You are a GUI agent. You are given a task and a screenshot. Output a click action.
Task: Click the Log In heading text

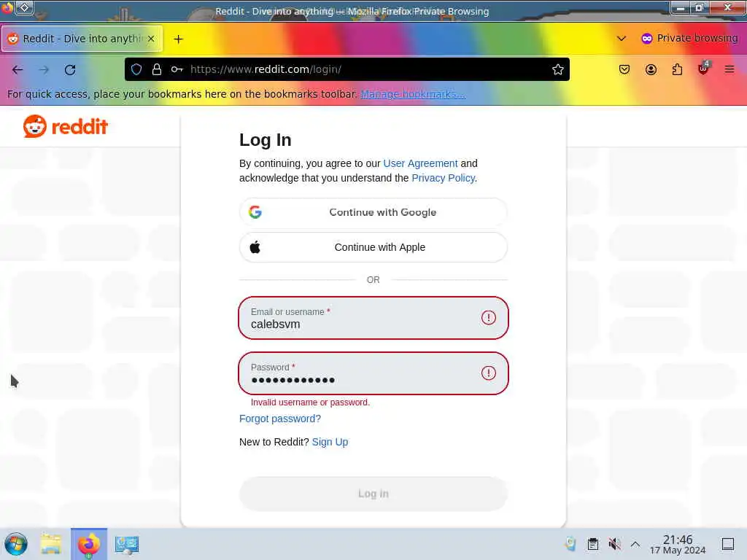click(266, 140)
